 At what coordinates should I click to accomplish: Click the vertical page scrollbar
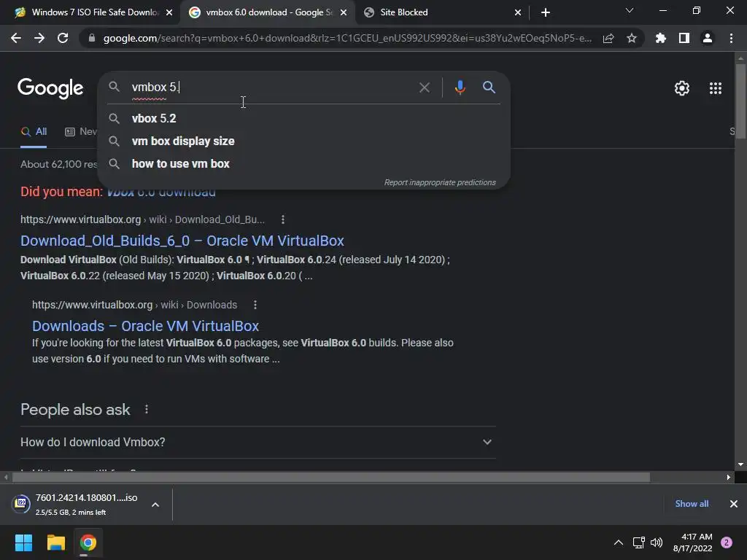[x=740, y=101]
